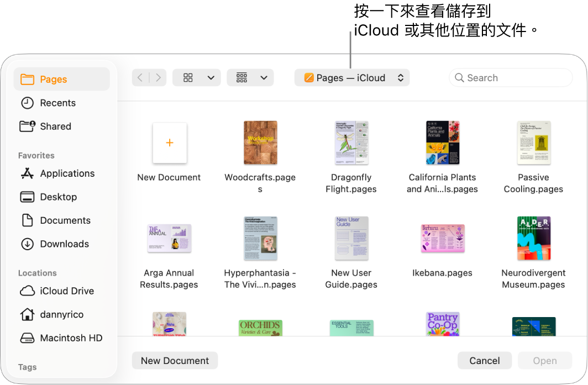This screenshot has width=588, height=385.
Task: Select Dragonfly Flight.pages thumbnail
Action: (x=351, y=143)
